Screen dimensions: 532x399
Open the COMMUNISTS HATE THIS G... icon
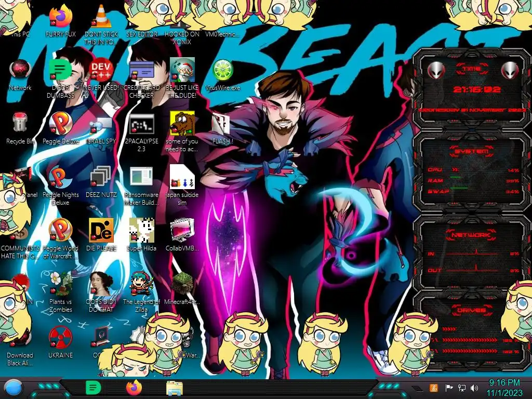click(20, 234)
